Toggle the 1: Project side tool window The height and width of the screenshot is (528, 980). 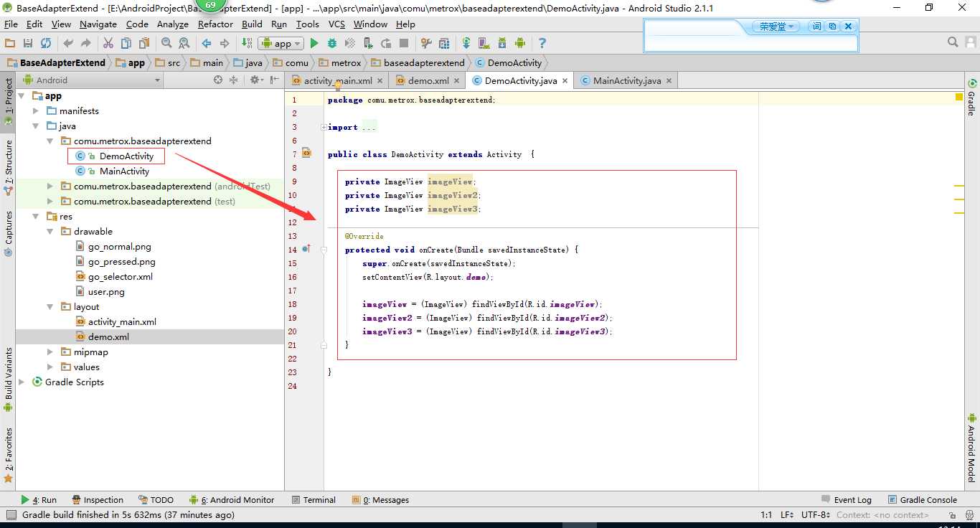(9, 102)
